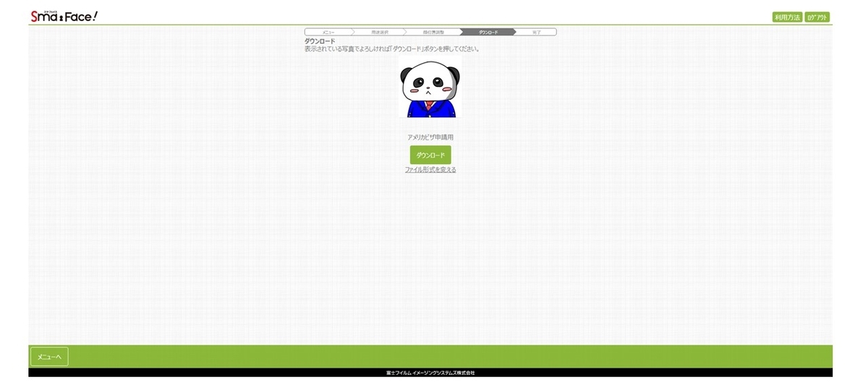Select the 用途選択 step in progress bar

[379, 33]
